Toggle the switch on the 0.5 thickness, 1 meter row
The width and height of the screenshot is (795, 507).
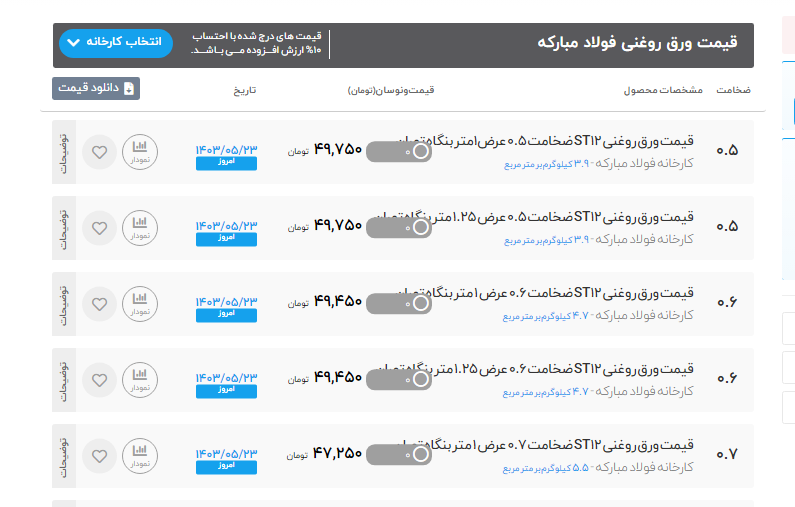[399, 151]
